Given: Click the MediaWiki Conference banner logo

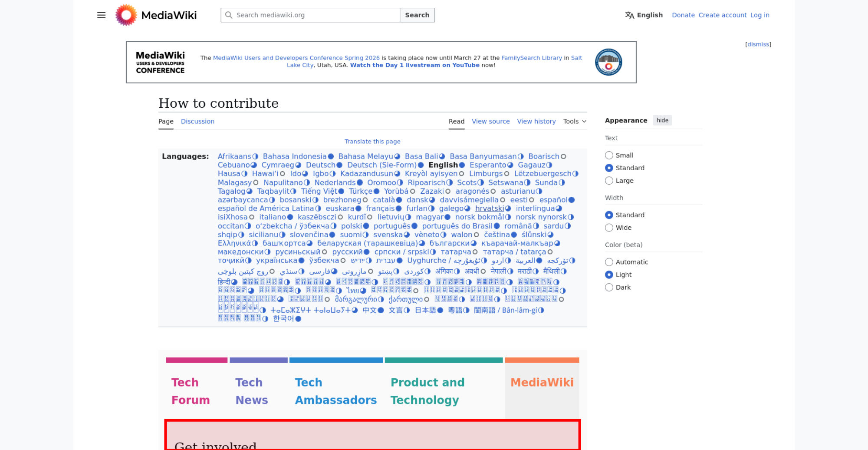Looking at the screenshot, I should (160, 62).
